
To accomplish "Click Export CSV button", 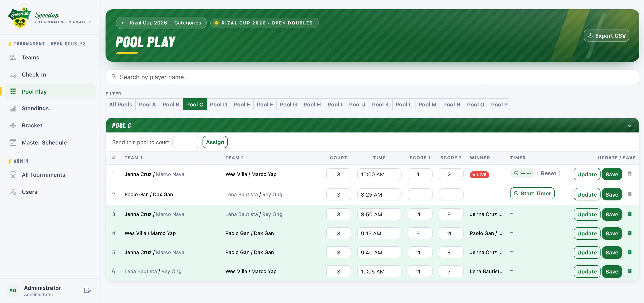I will point(607,36).
